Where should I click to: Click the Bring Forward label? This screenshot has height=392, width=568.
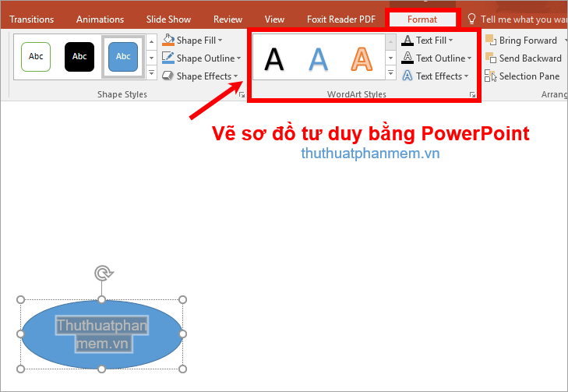coord(528,41)
